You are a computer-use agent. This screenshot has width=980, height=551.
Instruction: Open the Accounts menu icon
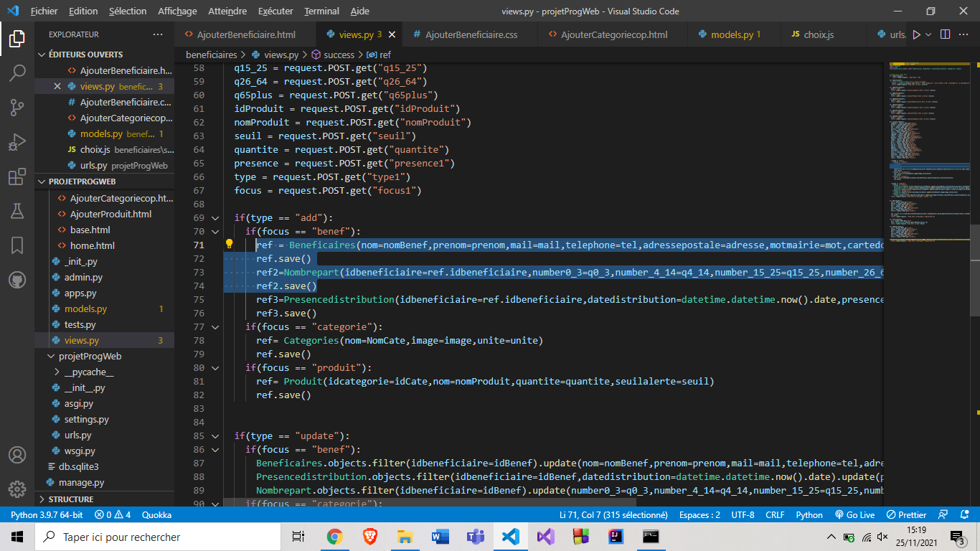[17, 455]
